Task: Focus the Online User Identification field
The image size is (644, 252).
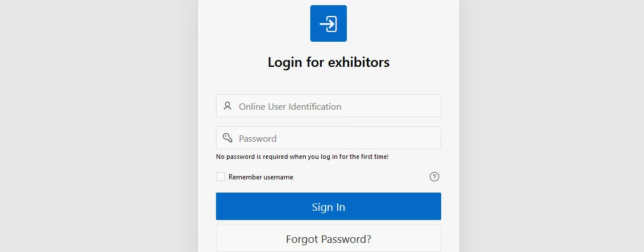Action: pyautogui.click(x=328, y=106)
